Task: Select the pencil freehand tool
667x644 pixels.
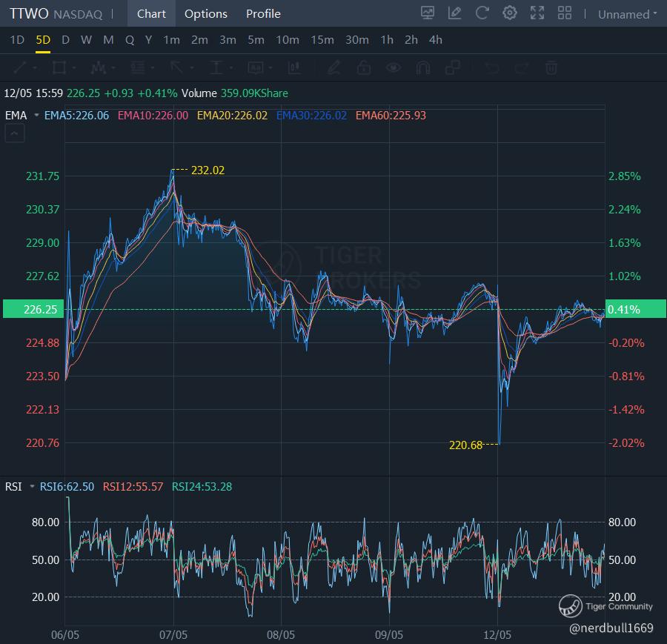Action: click(x=334, y=67)
